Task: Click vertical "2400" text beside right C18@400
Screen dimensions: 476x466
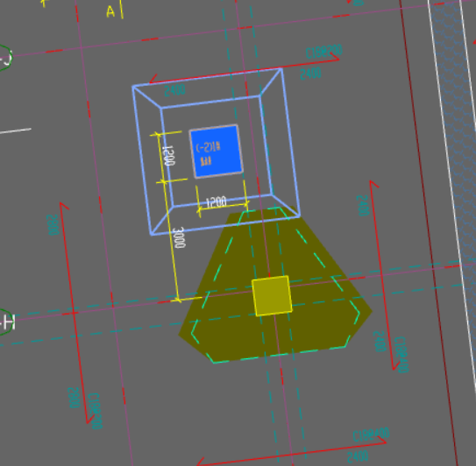Action: pyautogui.click(x=380, y=341)
